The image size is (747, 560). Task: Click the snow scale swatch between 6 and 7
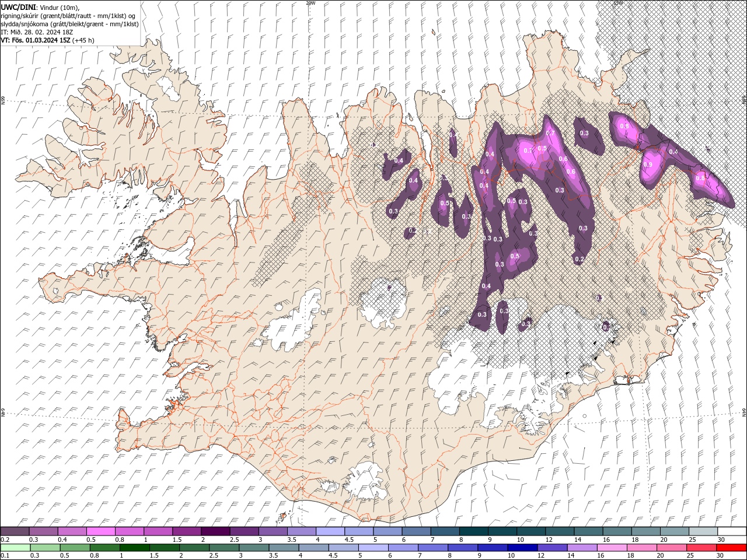416,531
